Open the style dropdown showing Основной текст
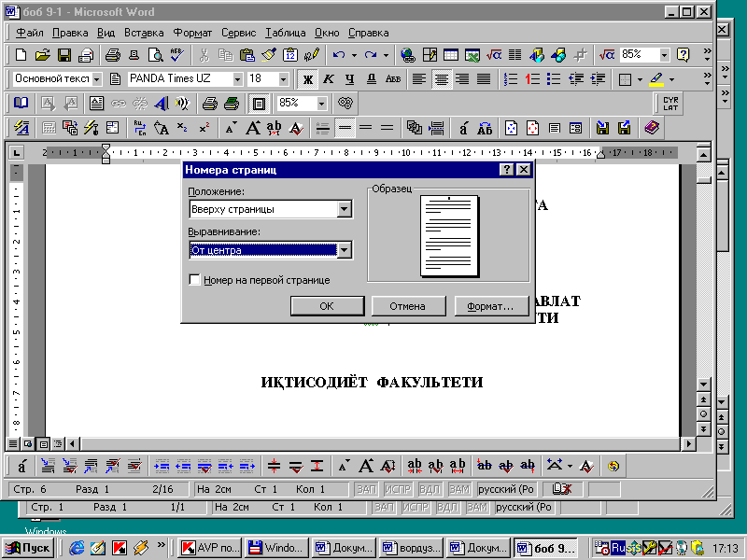Image resolution: width=747 pixels, height=560 pixels. click(97, 79)
